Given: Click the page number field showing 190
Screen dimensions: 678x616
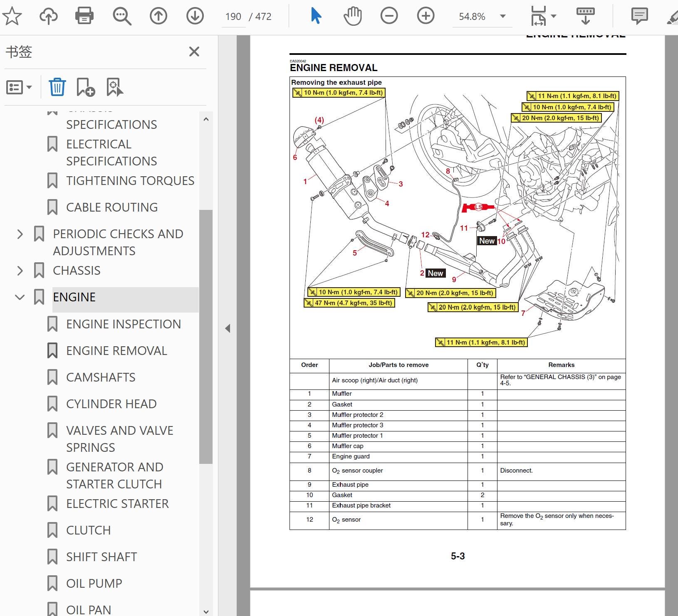Looking at the screenshot, I should click(233, 17).
